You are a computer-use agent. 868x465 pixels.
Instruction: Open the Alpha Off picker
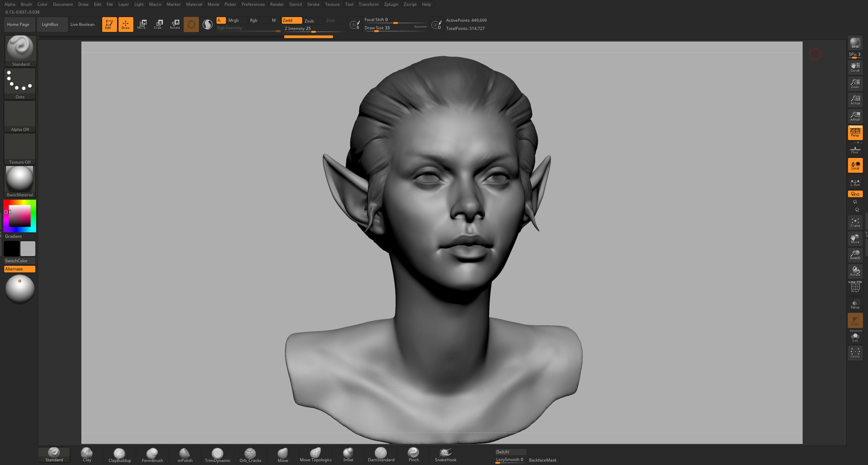[20, 116]
